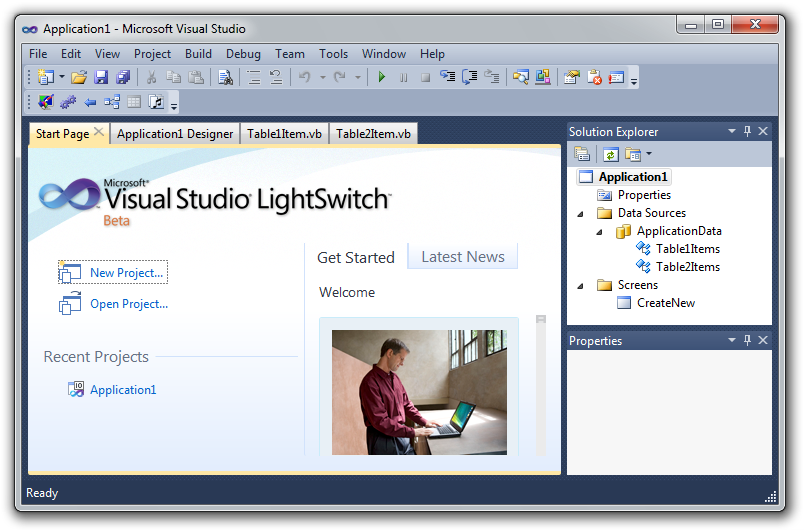804x530 pixels.
Task: Click the table grid icon in second toolbar
Action: coord(134,102)
